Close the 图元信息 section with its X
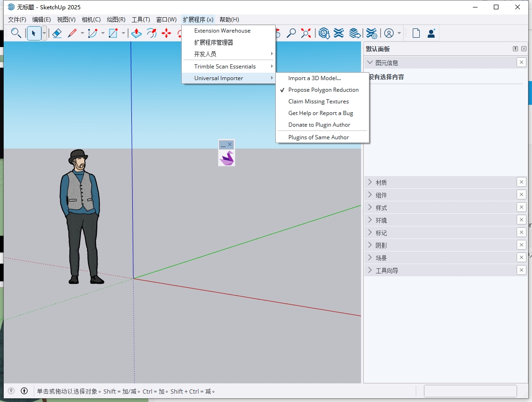532x402 pixels. point(521,62)
